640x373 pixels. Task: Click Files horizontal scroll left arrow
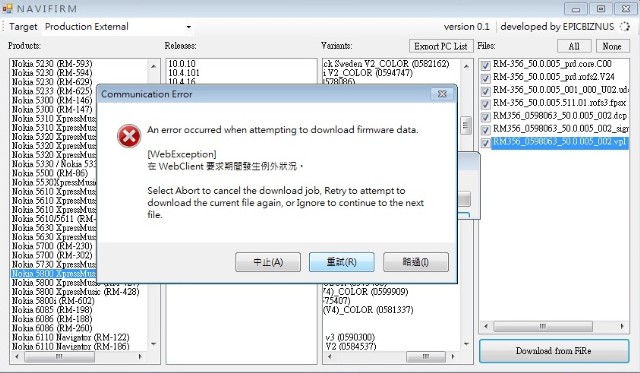click(486, 326)
